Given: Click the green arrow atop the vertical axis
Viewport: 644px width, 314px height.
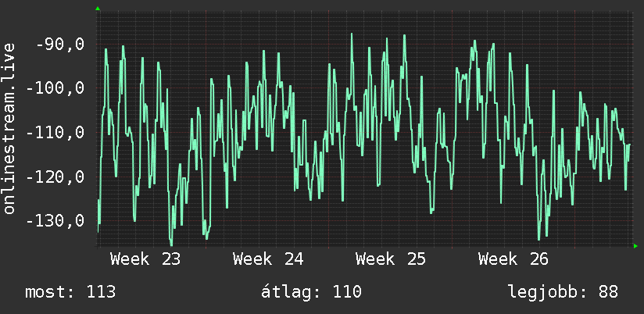Looking at the screenshot, I should 98,9.
